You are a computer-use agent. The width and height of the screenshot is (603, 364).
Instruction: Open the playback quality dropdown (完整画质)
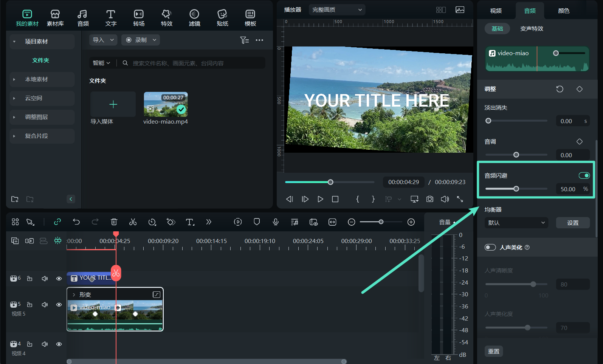(337, 10)
